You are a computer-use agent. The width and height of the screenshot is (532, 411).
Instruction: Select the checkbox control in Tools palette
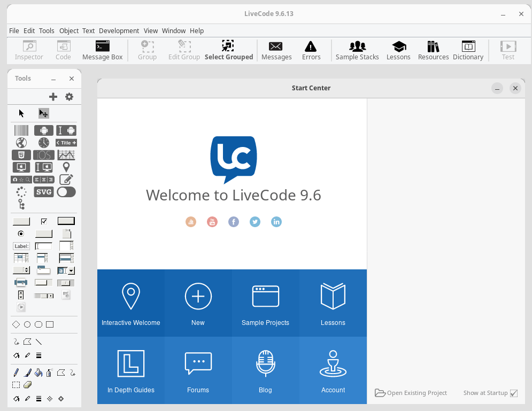(x=44, y=221)
